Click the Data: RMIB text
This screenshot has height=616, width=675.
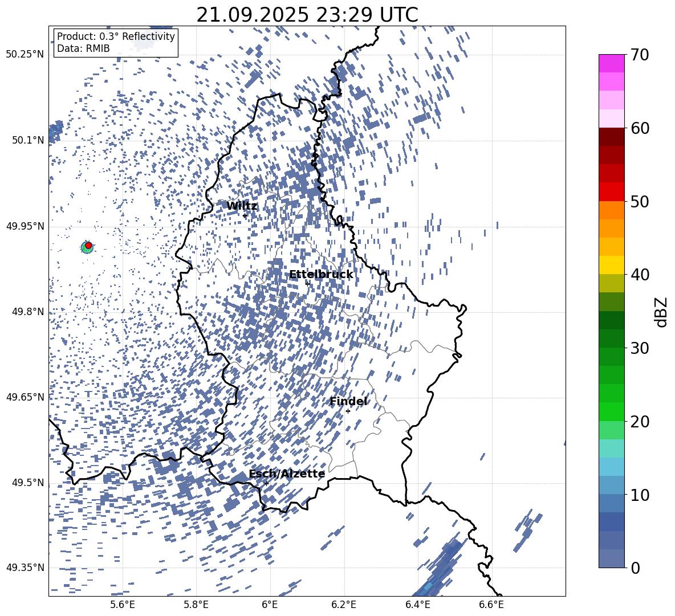pos(83,48)
